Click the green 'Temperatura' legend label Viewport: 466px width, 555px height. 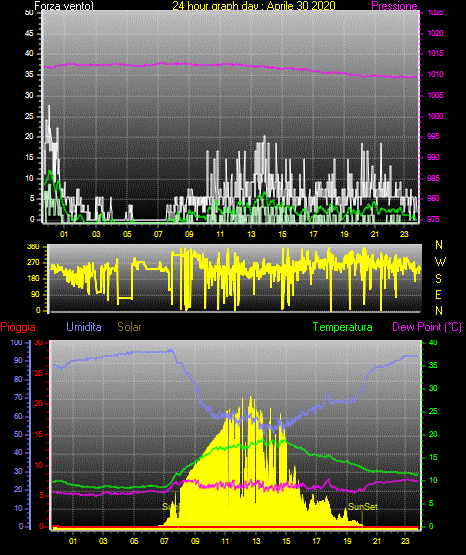(342, 327)
